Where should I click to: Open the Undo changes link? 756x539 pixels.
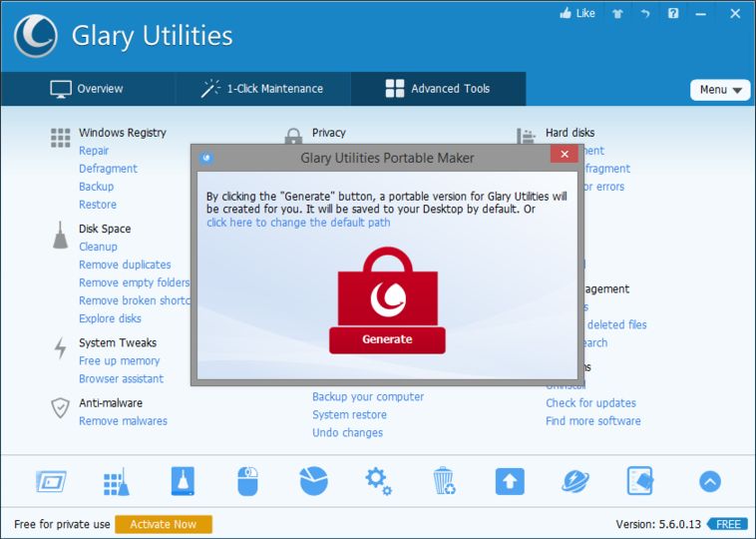(x=348, y=433)
